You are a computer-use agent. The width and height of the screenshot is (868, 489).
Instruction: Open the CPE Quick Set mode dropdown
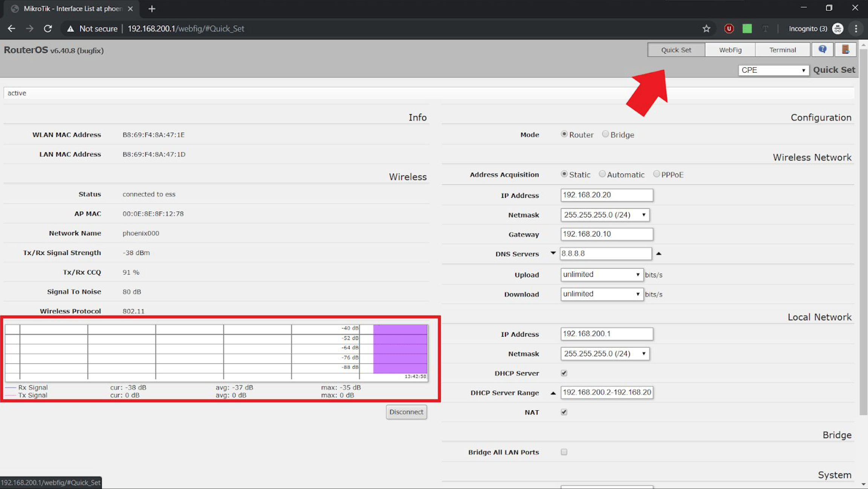[773, 70]
